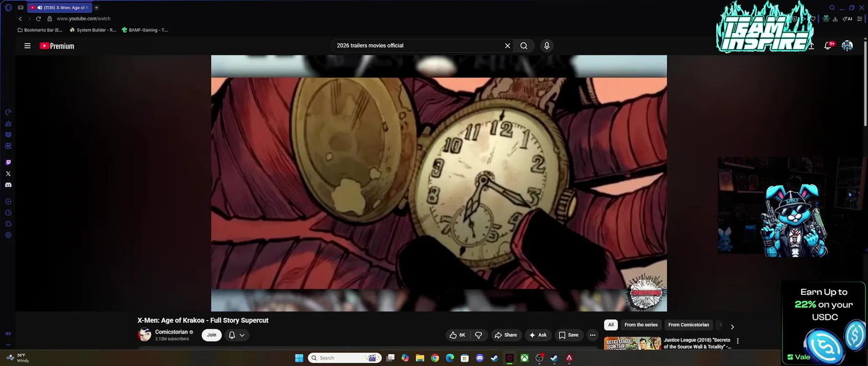868x366 pixels.
Task: Submit YouTube search with magnifier button
Action: (x=524, y=46)
